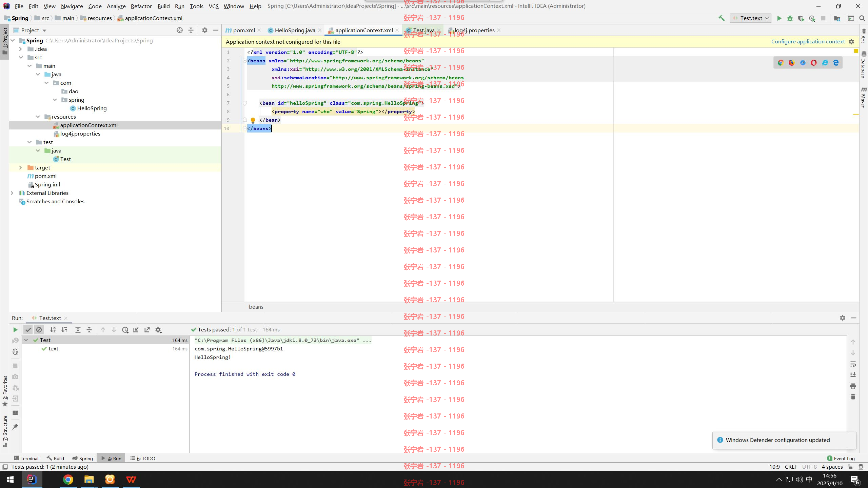The width and height of the screenshot is (868, 488).
Task: Open the 6: TODO tool window
Action: pyautogui.click(x=143, y=458)
